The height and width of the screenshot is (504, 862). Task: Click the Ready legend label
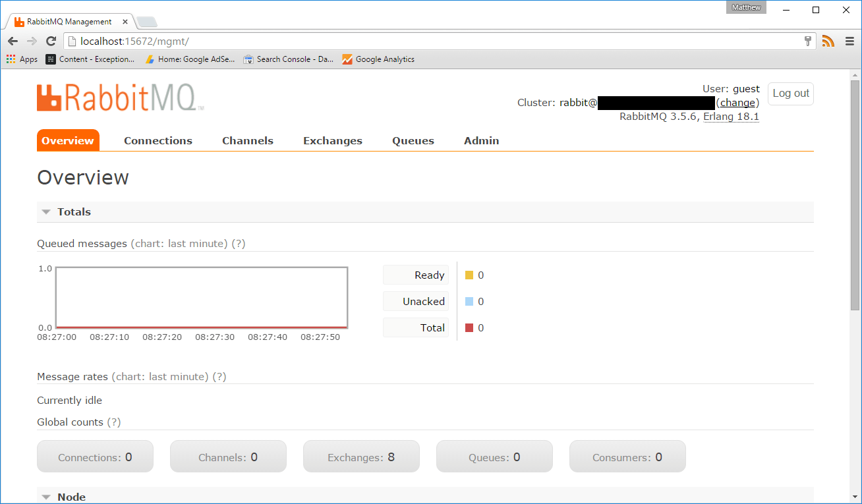[x=416, y=275]
